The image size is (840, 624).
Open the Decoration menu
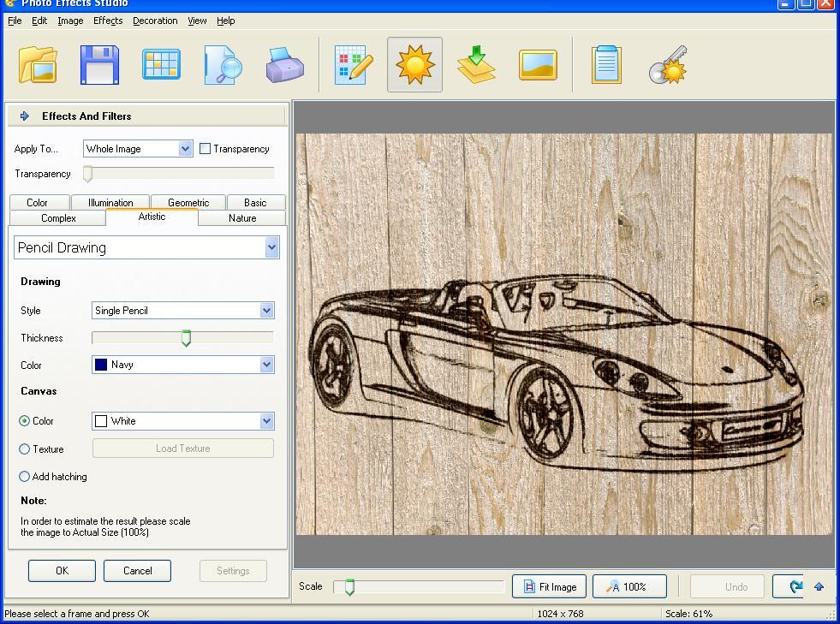click(x=155, y=21)
